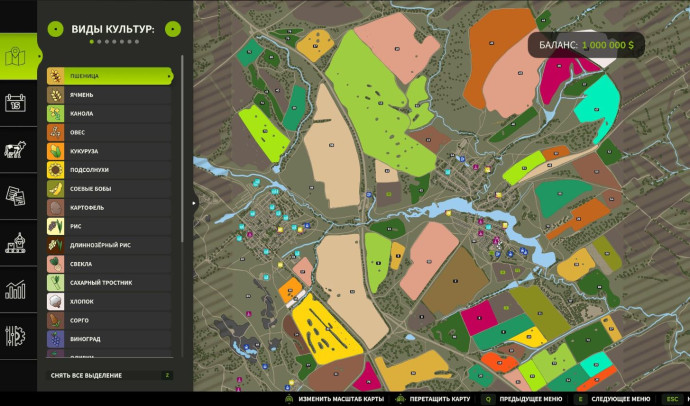Open the map tab in the sidebar
This screenshot has width=690, height=406.
18,56
